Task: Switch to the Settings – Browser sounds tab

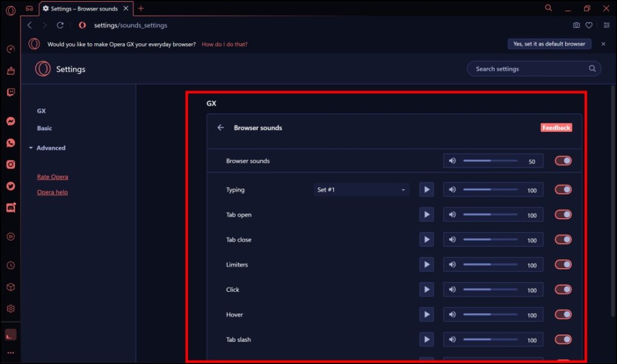Action: point(86,8)
